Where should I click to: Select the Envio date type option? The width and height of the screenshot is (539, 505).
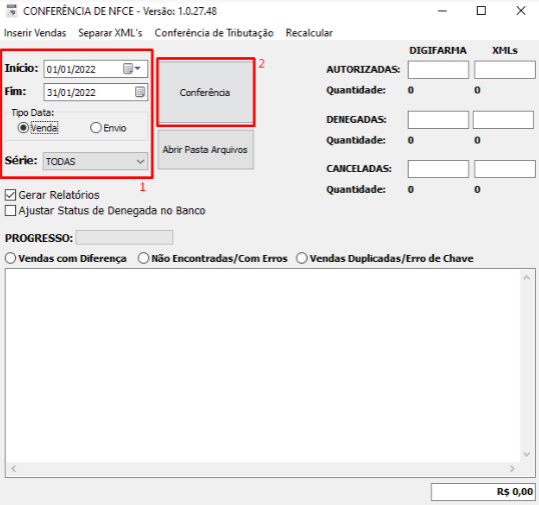click(96, 128)
